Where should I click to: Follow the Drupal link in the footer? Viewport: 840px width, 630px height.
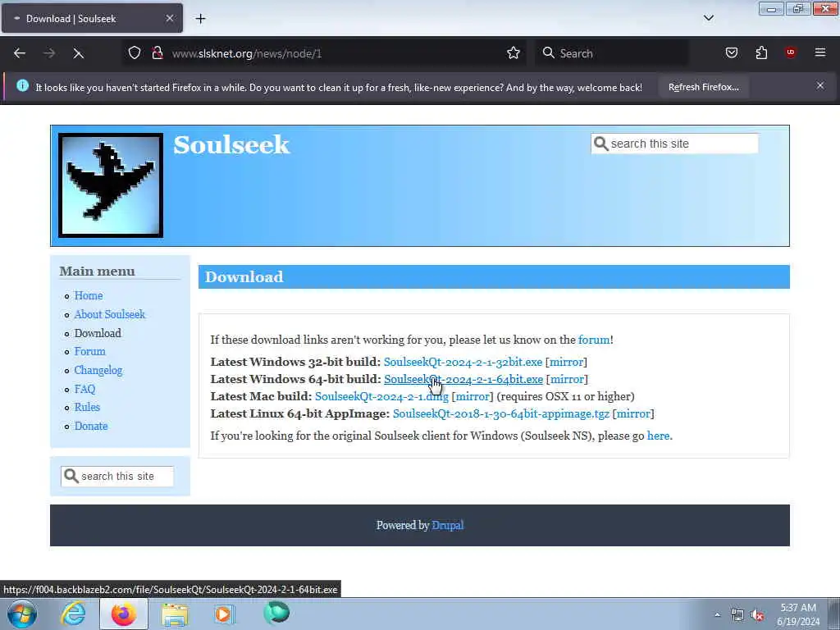(447, 525)
